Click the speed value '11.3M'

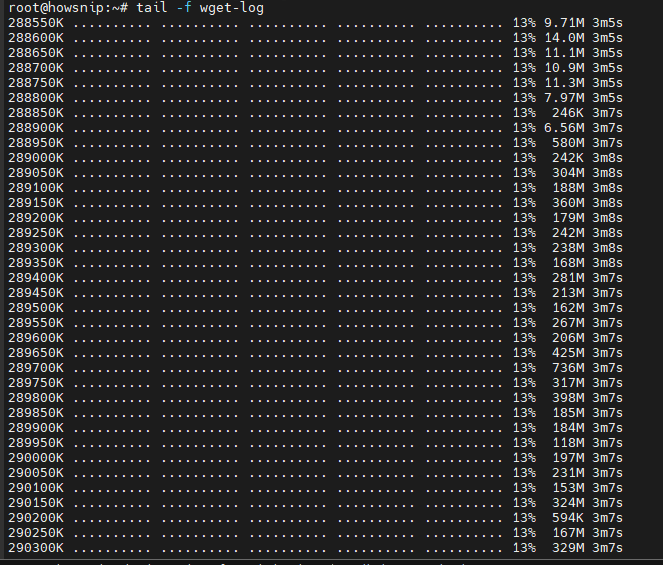point(564,83)
